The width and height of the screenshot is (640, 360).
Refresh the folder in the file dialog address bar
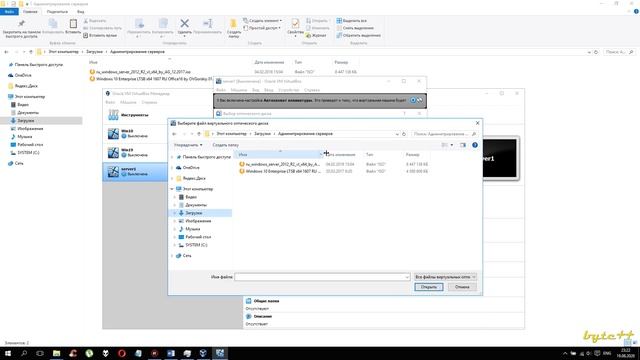(404, 134)
